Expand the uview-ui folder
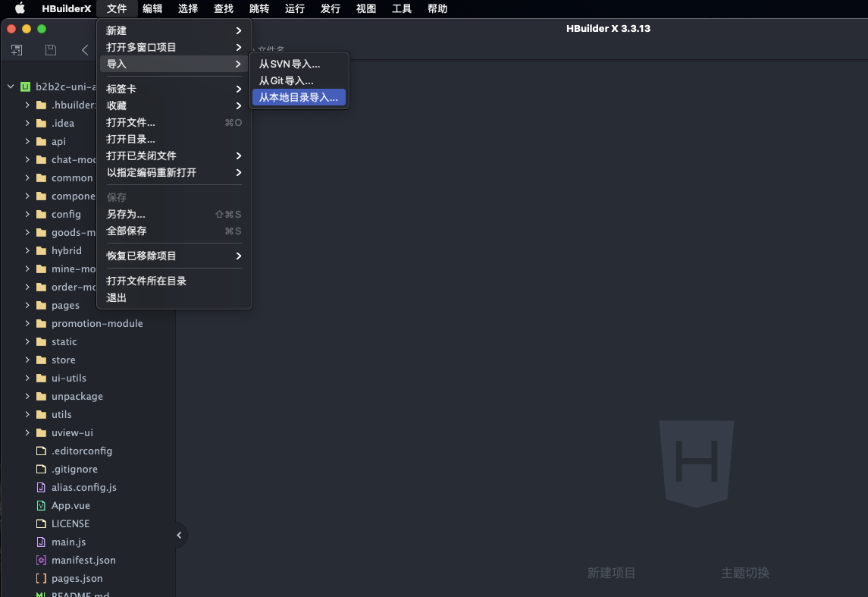 27,432
